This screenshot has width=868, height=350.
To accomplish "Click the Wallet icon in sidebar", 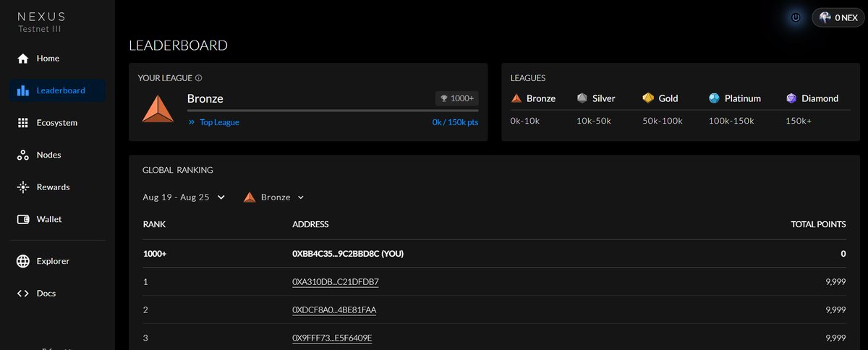I will 22,219.
